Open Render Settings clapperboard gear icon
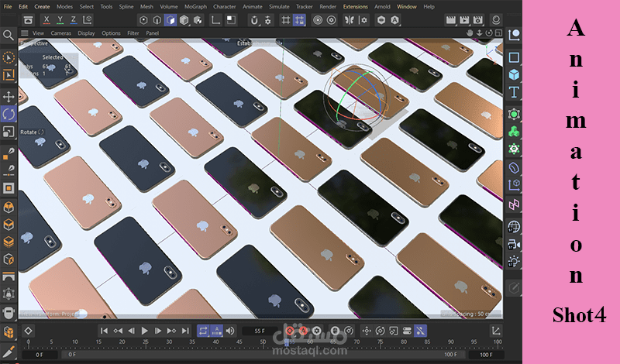This screenshot has width=620, height=364. coord(477,20)
